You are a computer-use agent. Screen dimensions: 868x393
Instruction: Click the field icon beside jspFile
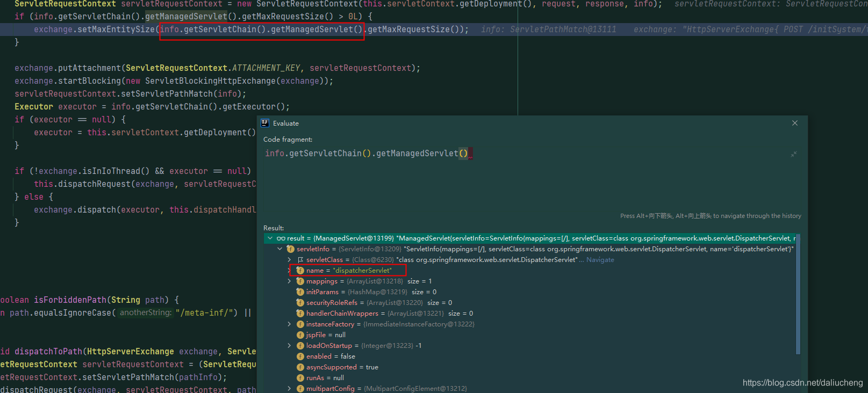tap(300, 334)
